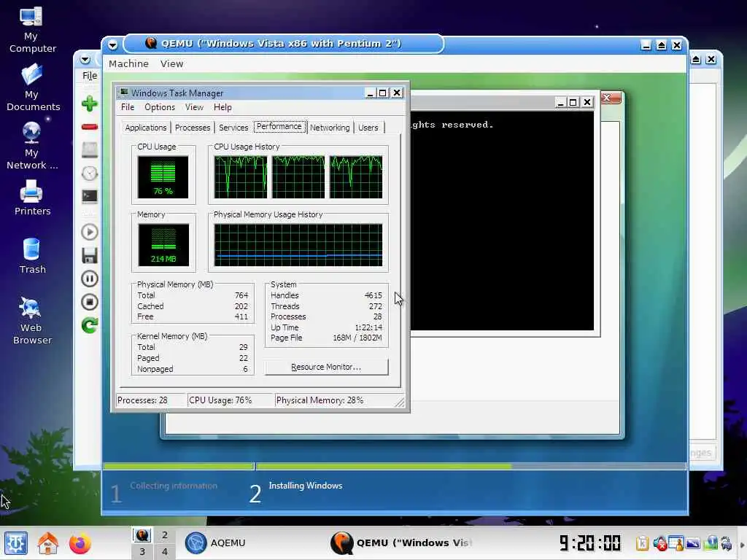
Task: Open My Network desktop icon
Action: (31, 146)
